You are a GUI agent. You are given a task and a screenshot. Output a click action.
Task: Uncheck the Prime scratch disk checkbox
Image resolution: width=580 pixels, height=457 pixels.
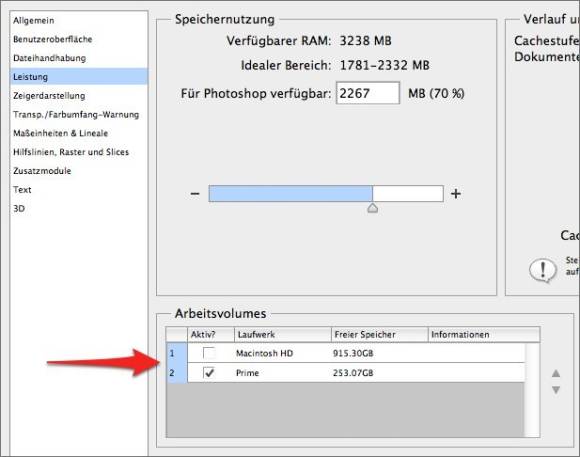coord(209,372)
